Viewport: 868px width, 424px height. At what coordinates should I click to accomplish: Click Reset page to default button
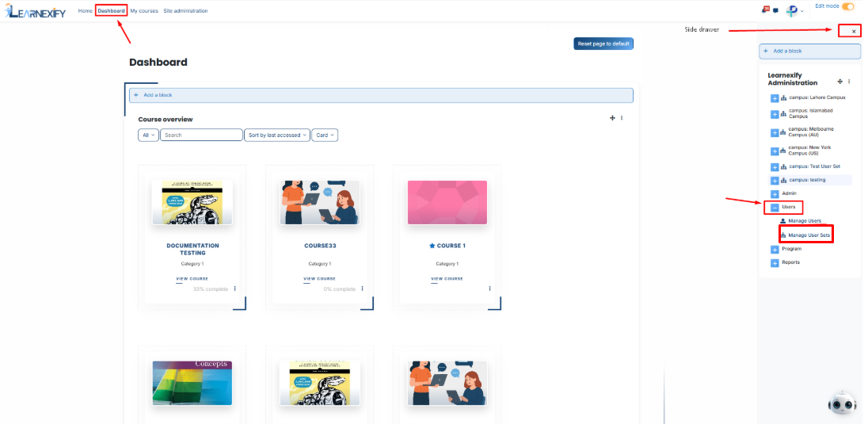[603, 44]
